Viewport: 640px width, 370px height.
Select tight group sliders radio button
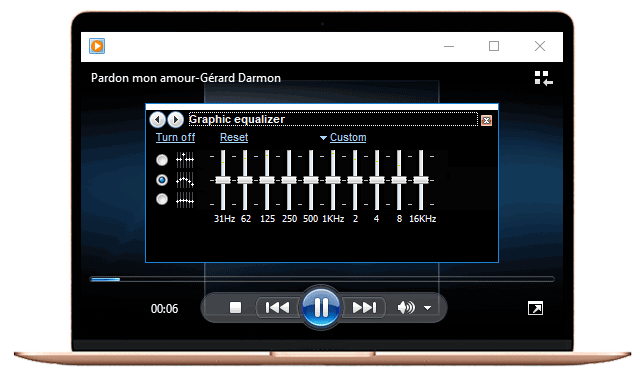tap(162, 199)
